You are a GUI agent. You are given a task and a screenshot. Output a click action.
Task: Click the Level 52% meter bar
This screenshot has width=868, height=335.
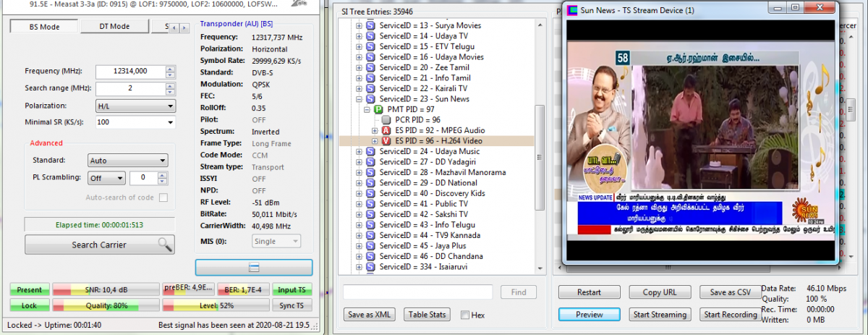(216, 305)
